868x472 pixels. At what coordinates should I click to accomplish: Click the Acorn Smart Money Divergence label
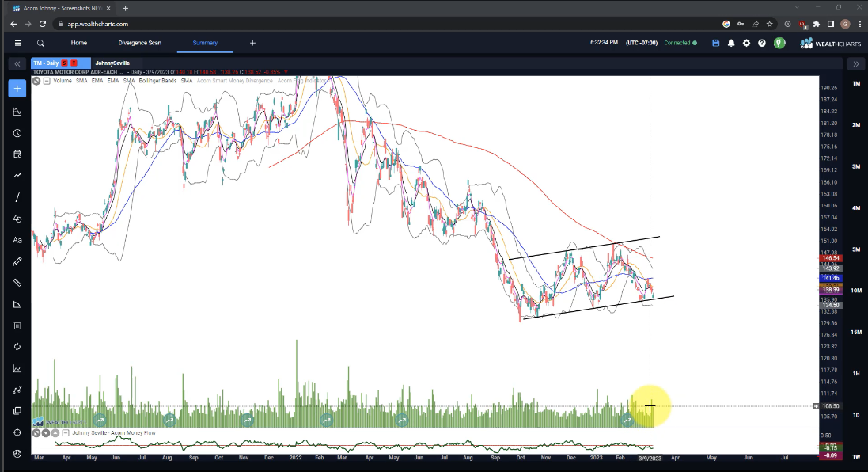(235, 81)
